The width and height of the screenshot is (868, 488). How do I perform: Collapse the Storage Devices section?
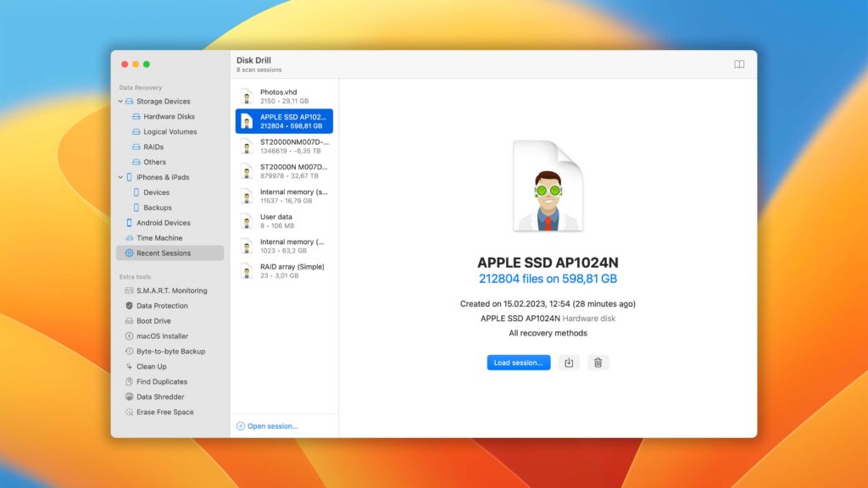[x=120, y=101]
